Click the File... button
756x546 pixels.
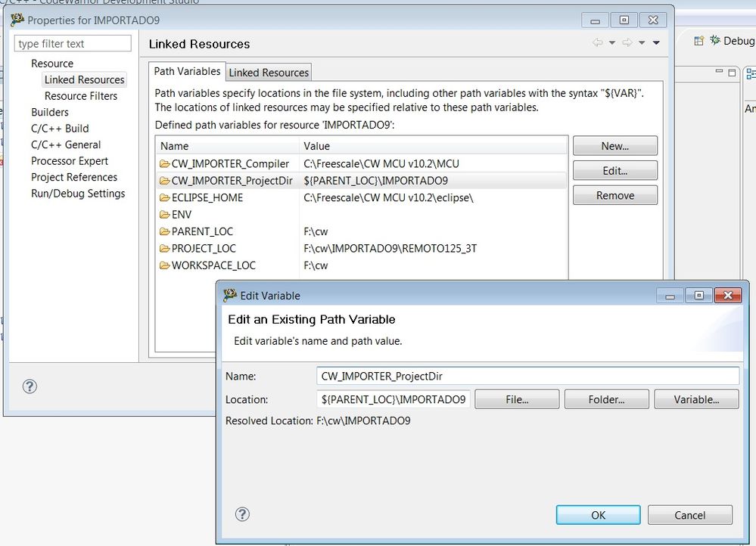click(517, 399)
